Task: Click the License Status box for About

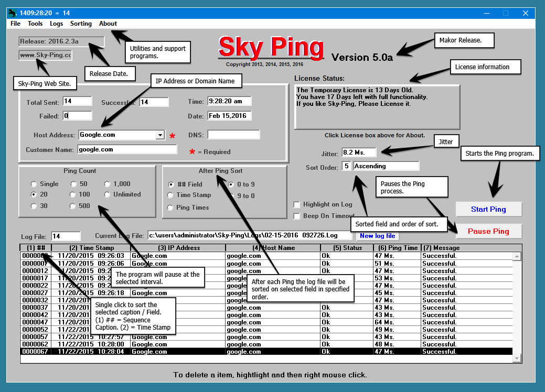Action: 377,107
